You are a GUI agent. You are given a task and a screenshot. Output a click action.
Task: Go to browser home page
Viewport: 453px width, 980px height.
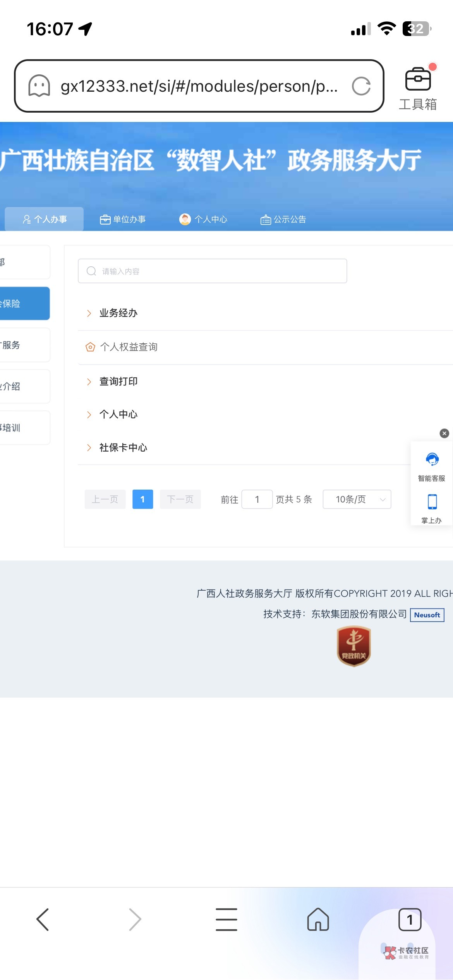coord(318,919)
